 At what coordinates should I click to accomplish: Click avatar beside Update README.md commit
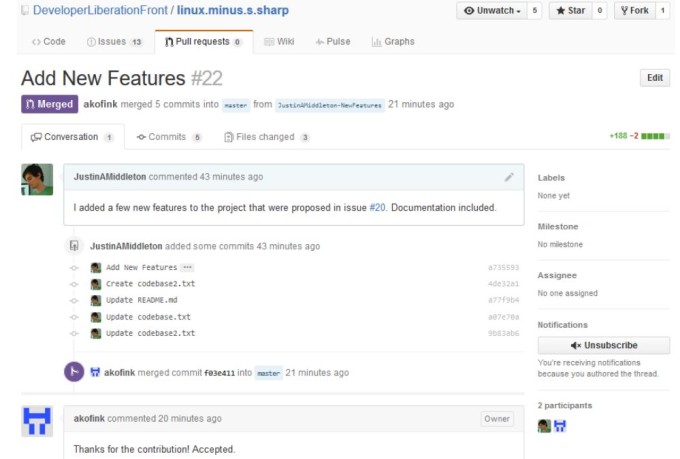tap(96, 301)
